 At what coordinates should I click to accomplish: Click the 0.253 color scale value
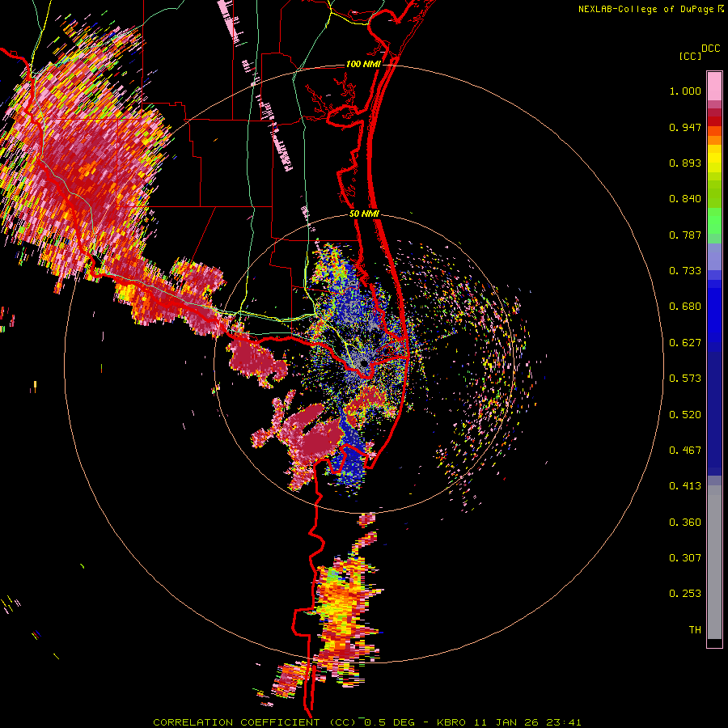tap(685, 594)
